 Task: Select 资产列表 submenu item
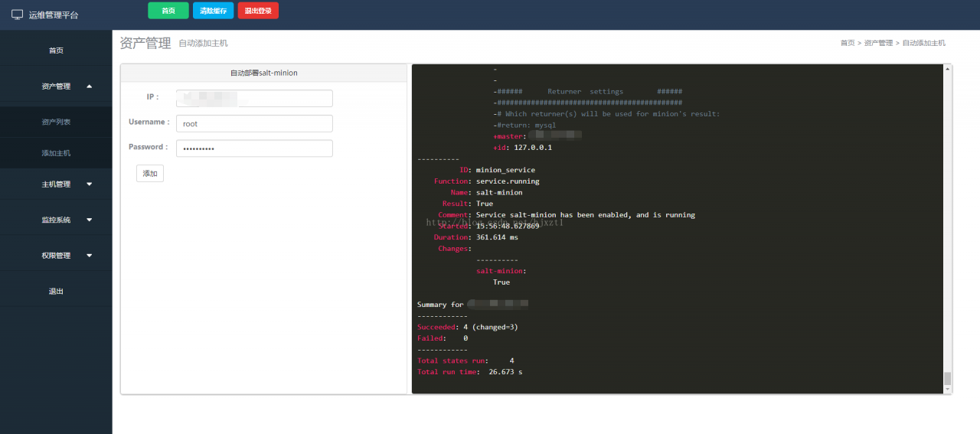click(x=56, y=122)
